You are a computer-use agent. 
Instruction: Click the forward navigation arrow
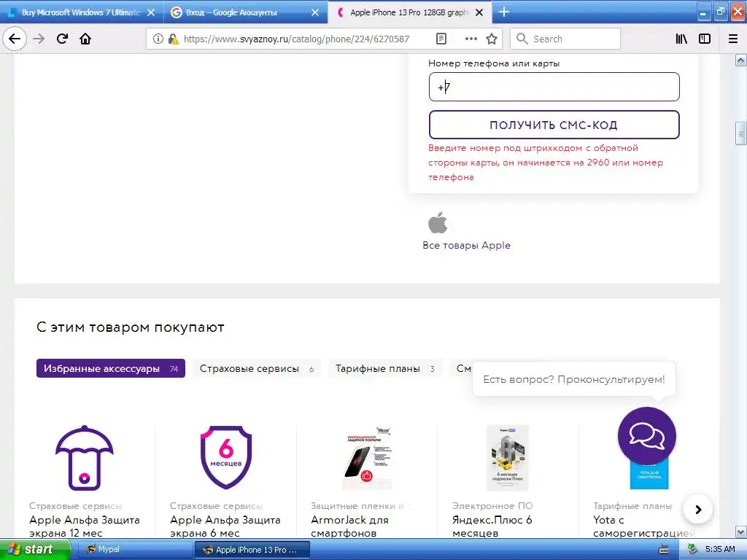[x=39, y=39]
